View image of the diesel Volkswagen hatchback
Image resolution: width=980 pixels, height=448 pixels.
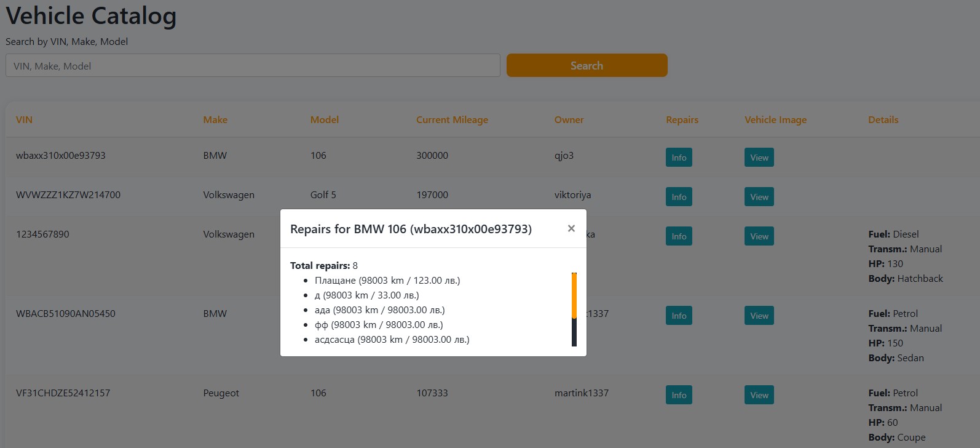tap(759, 236)
